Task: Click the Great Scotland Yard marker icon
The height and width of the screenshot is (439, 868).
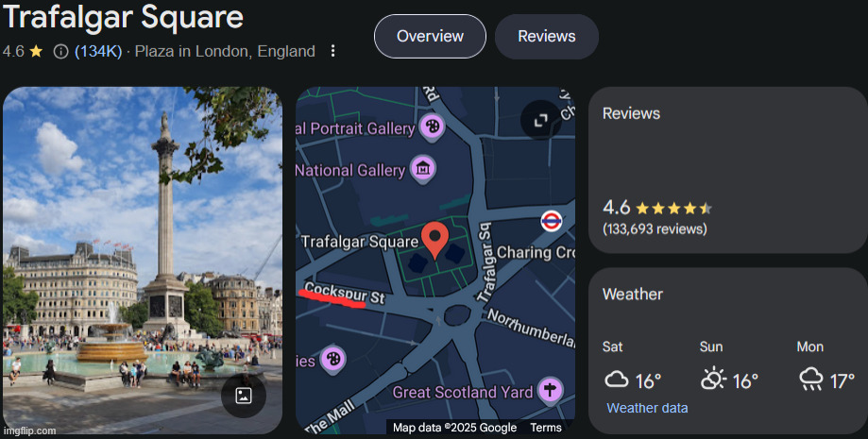Action: pyautogui.click(x=548, y=391)
